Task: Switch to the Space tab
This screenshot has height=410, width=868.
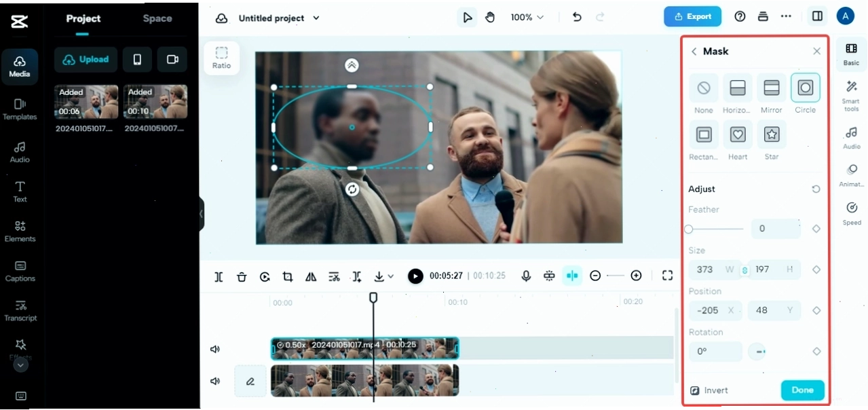Action: point(157,18)
